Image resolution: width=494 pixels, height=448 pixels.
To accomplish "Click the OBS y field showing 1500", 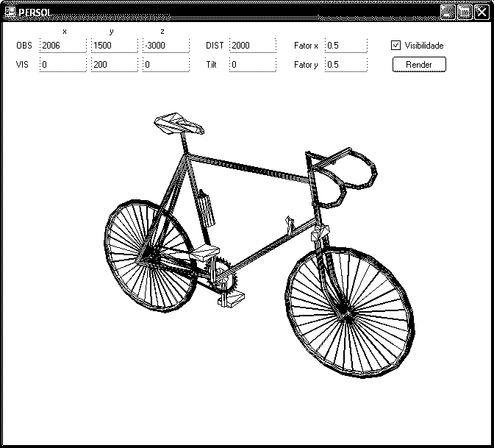I will coord(114,46).
